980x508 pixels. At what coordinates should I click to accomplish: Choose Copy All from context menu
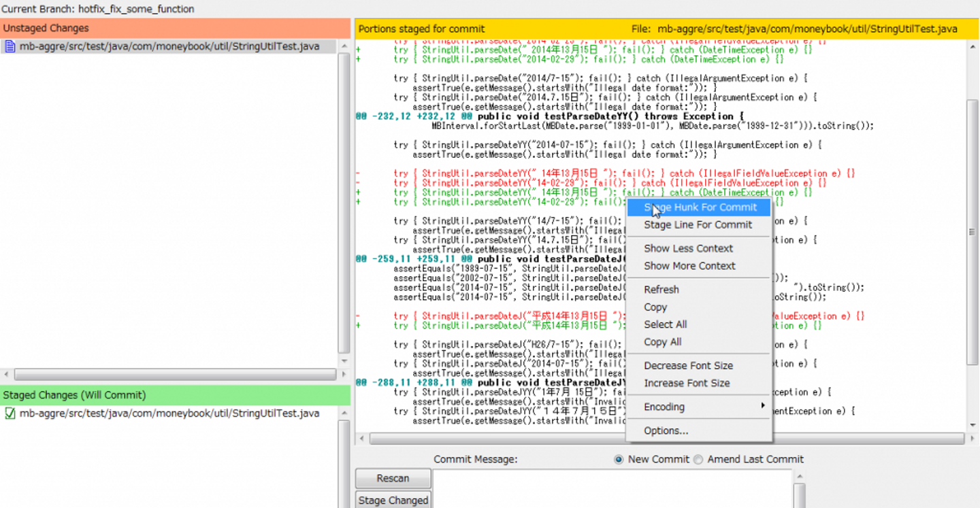tap(662, 342)
